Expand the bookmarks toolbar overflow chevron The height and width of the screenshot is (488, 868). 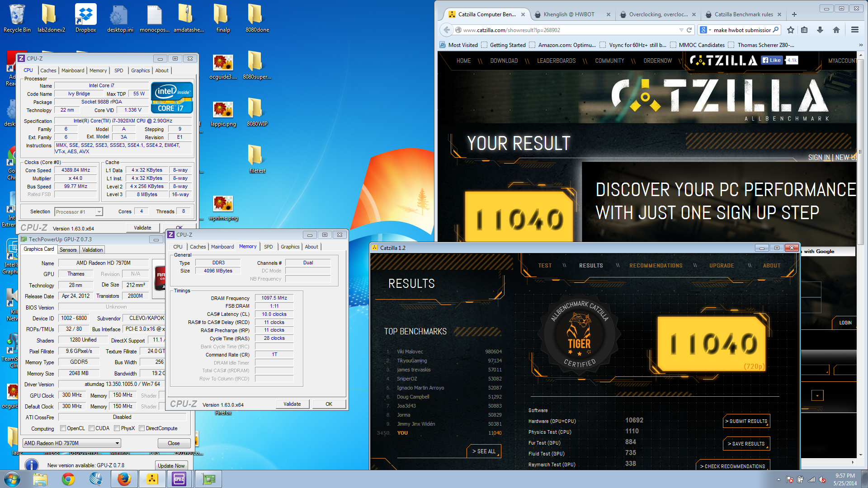861,45
